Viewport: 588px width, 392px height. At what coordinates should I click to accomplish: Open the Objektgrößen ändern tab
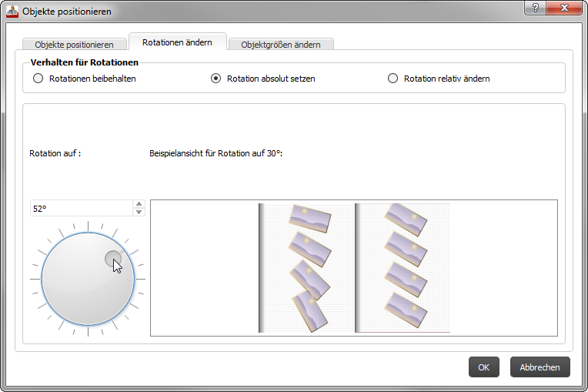280,45
